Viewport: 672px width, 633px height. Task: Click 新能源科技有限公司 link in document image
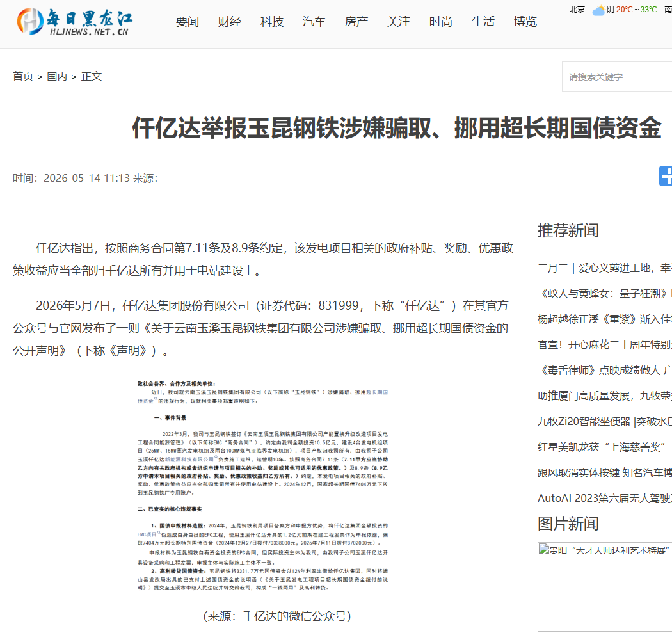coord(189,460)
